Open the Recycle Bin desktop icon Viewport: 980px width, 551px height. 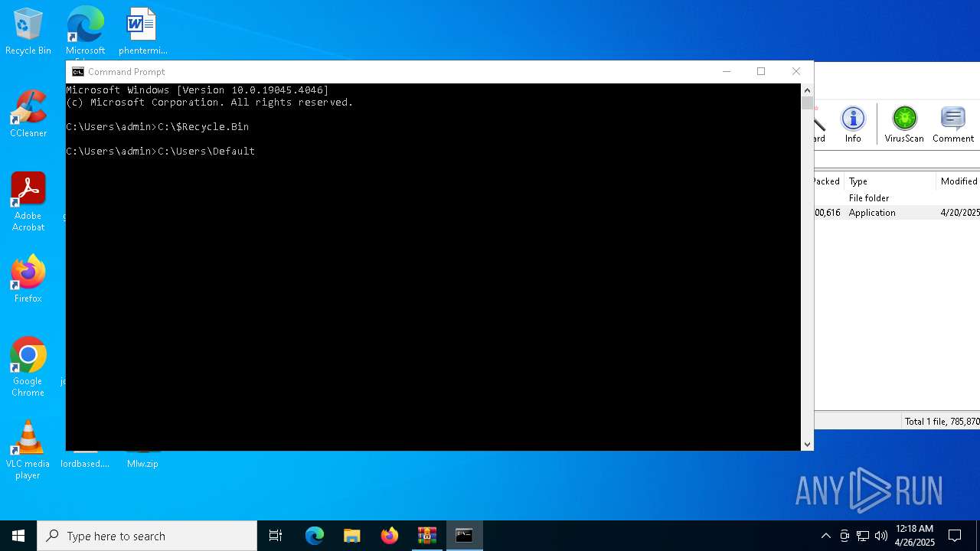28,32
